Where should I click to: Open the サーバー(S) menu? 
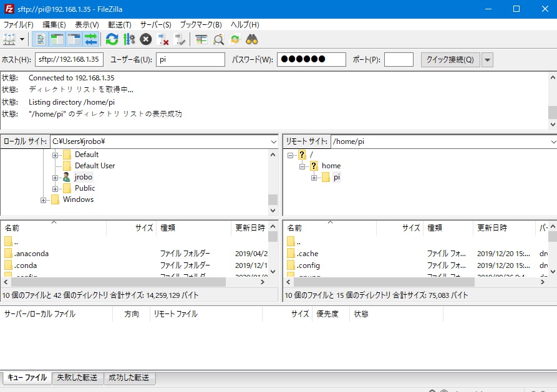[x=155, y=24]
